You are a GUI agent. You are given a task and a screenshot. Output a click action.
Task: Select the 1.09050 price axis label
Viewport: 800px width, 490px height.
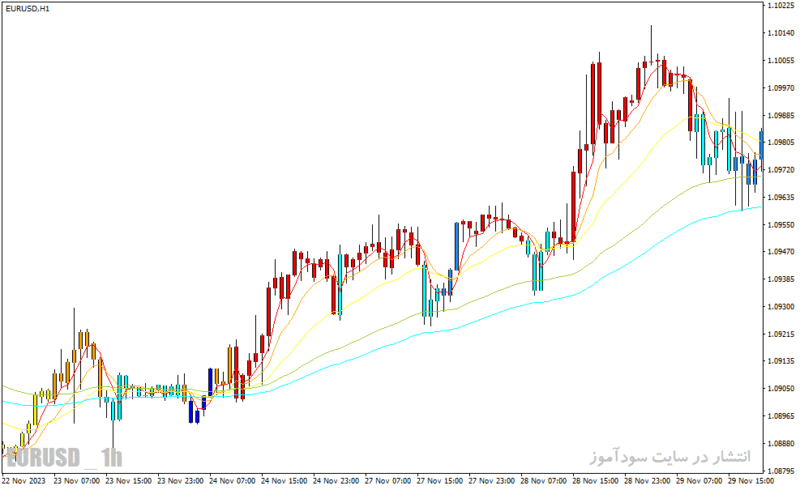click(x=781, y=388)
